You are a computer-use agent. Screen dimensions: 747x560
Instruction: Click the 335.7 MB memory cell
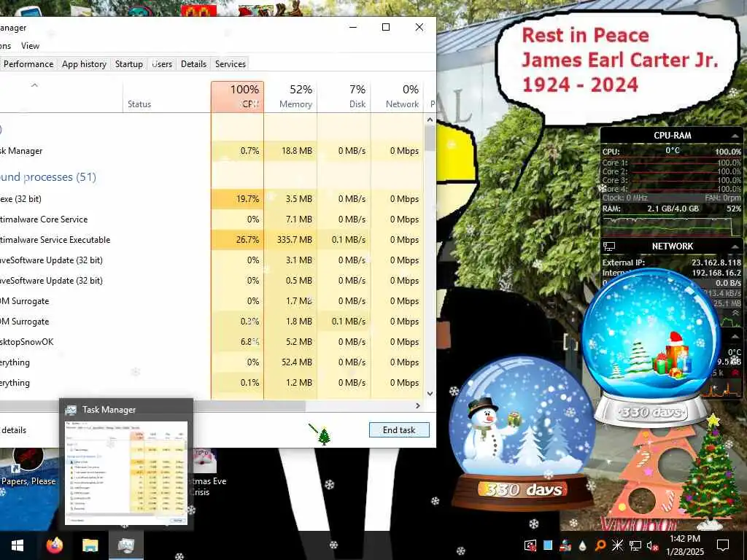[x=290, y=240]
